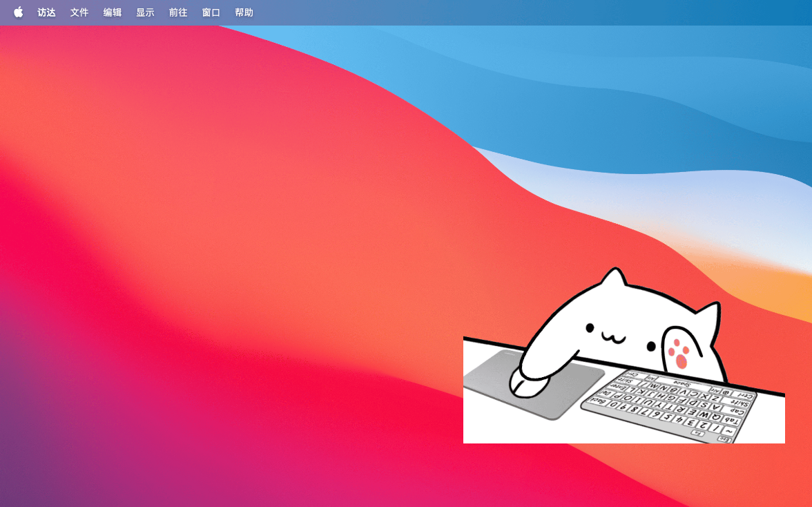
Task: Click the 窗口 menu bar item
Action: pyautogui.click(x=211, y=12)
